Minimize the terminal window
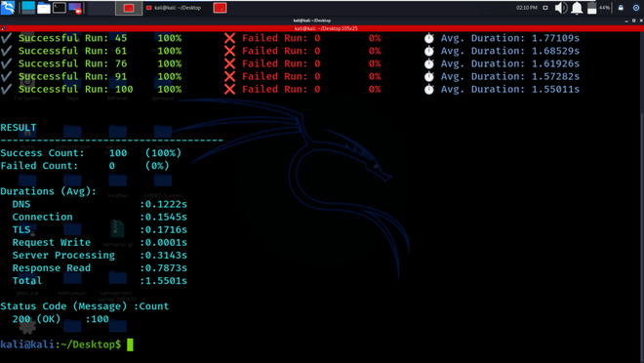Screen dimensions: 644x363 [x=626, y=20]
